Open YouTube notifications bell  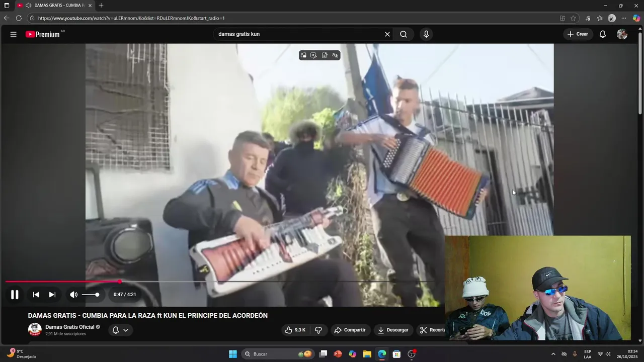point(603,34)
